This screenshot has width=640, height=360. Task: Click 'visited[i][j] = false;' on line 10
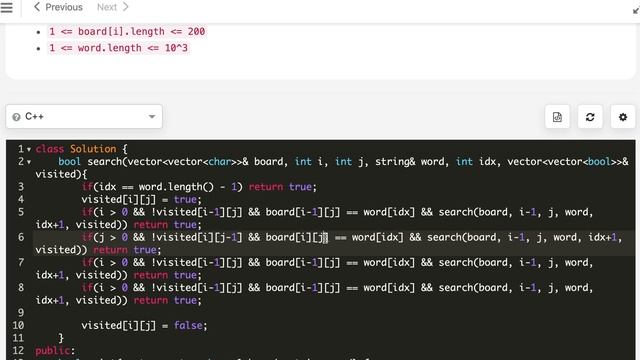pyautogui.click(x=144, y=325)
